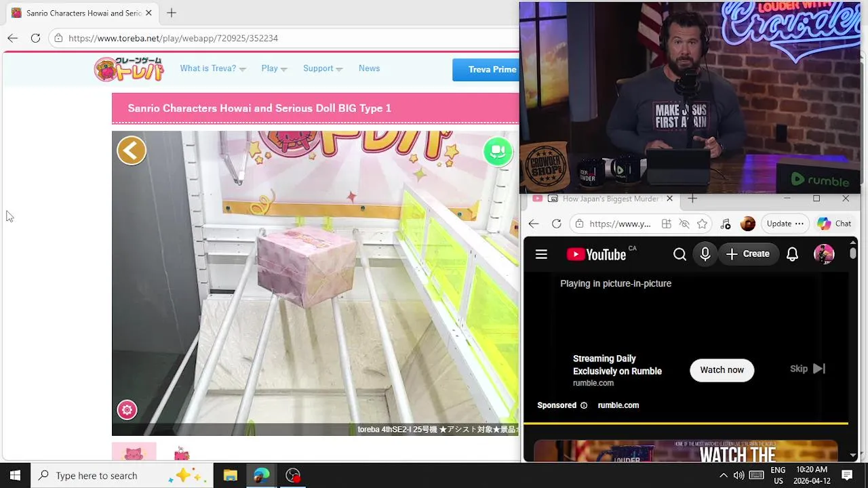Click the Sanrio Characters pink title banner
The image size is (868, 488).
pyautogui.click(x=315, y=108)
